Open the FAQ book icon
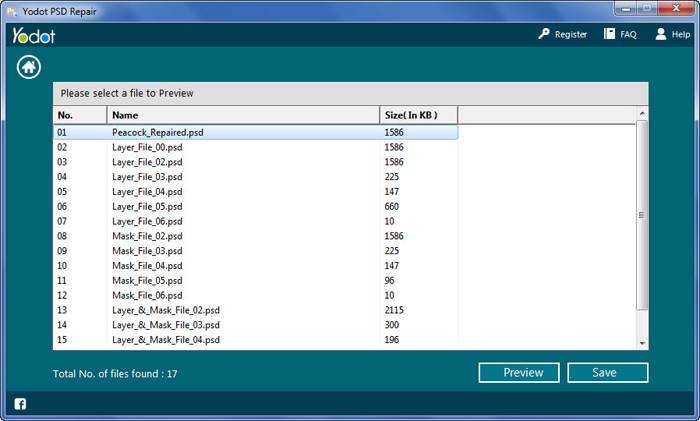The image size is (700, 421). 609,34
